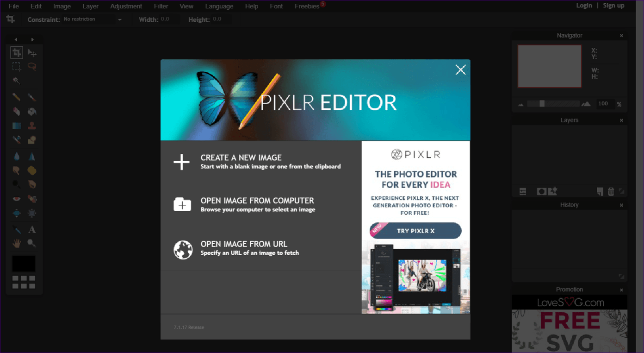Select the Spot Heal tool
The image size is (644, 353).
[32, 199]
